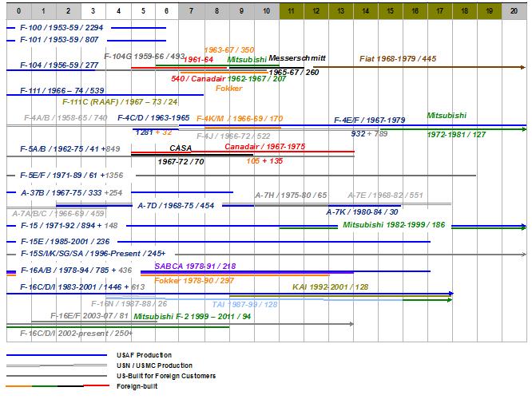Click the Fiat 1968-1979 / 445 label
Viewport: 532px width, 399px height.
point(398,59)
